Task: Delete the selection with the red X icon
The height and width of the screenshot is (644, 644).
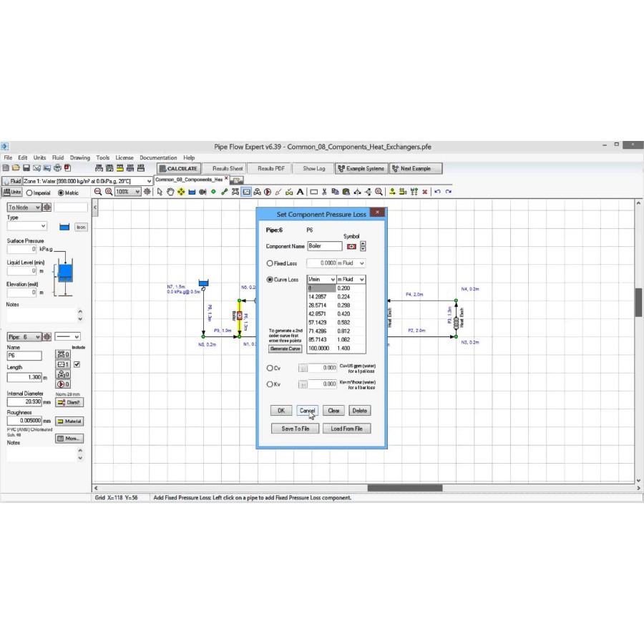Action: coord(424,192)
